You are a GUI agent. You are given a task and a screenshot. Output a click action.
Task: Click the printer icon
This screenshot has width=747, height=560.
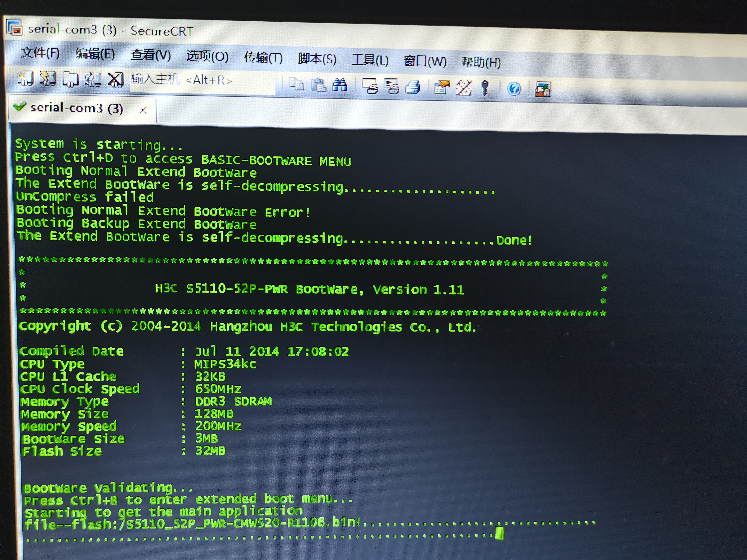tap(413, 87)
